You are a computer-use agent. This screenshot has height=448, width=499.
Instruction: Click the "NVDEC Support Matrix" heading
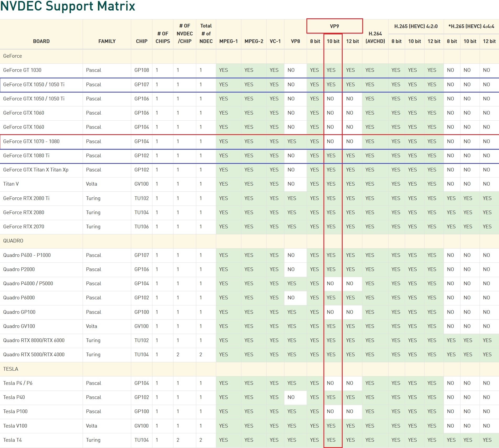[68, 6]
